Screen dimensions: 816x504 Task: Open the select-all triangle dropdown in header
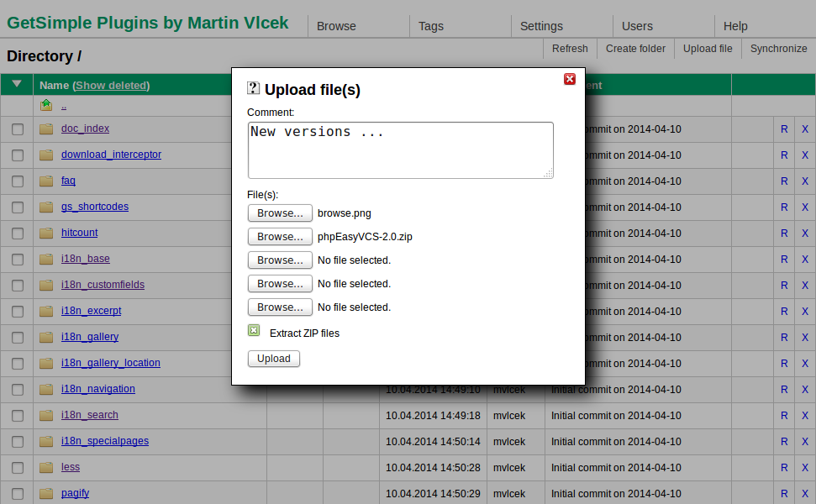click(17, 84)
